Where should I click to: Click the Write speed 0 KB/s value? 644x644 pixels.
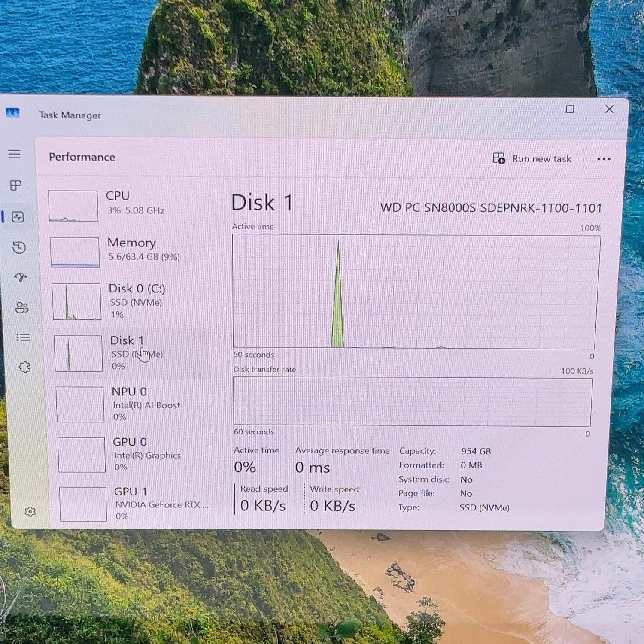pyautogui.click(x=332, y=506)
